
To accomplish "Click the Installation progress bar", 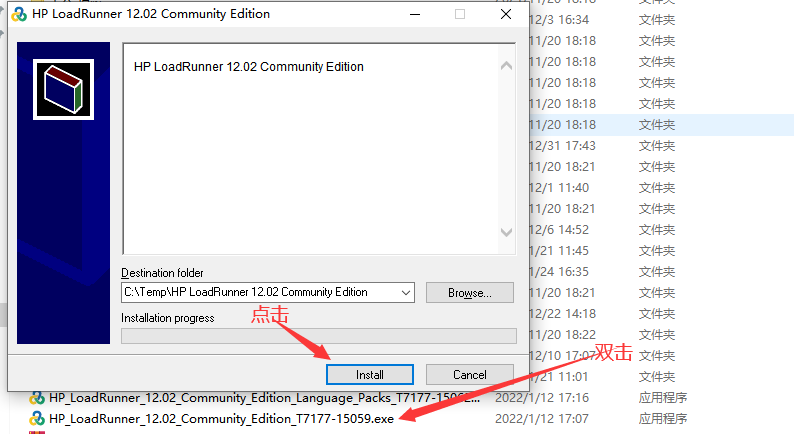I will (x=319, y=336).
